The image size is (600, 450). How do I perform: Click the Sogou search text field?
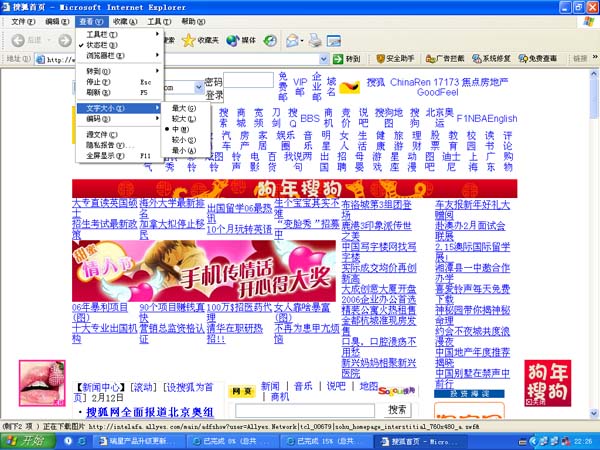(x=305, y=411)
